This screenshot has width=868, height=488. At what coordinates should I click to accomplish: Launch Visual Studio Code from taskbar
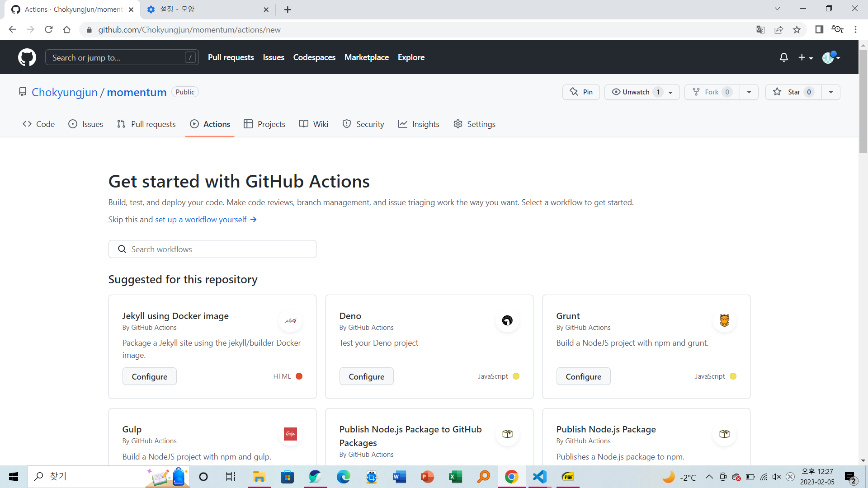click(540, 477)
